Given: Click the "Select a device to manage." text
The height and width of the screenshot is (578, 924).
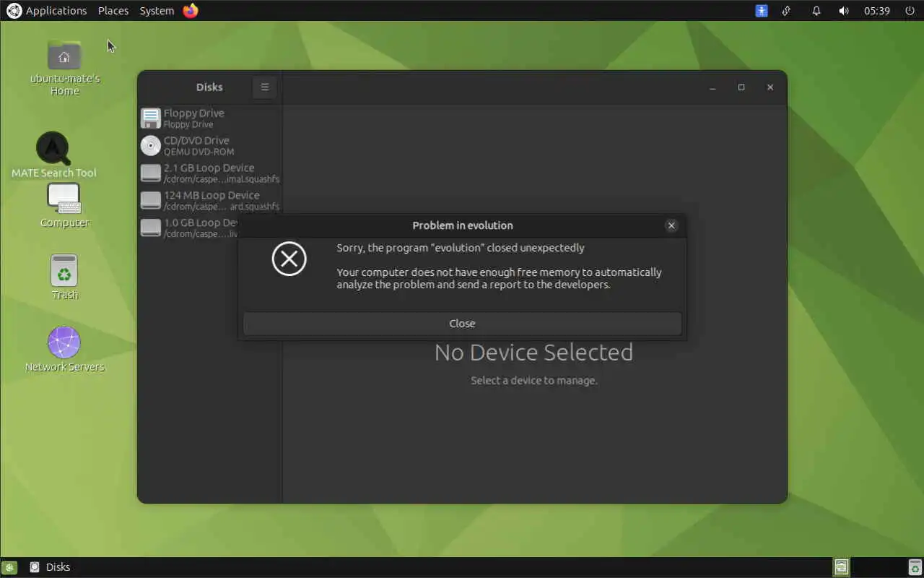Looking at the screenshot, I should pyautogui.click(x=534, y=381).
